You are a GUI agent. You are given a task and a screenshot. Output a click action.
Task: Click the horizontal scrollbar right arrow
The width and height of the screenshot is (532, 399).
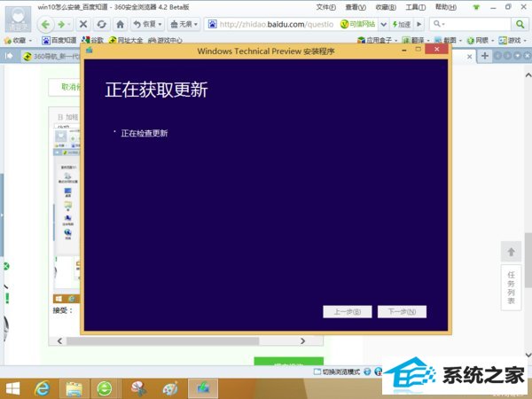pyautogui.click(x=302, y=340)
